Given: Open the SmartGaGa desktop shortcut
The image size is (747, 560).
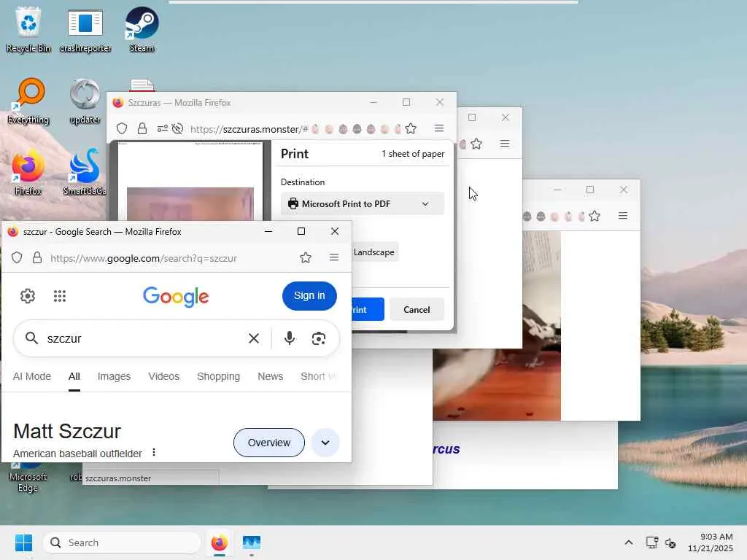Looking at the screenshot, I should click(85, 172).
